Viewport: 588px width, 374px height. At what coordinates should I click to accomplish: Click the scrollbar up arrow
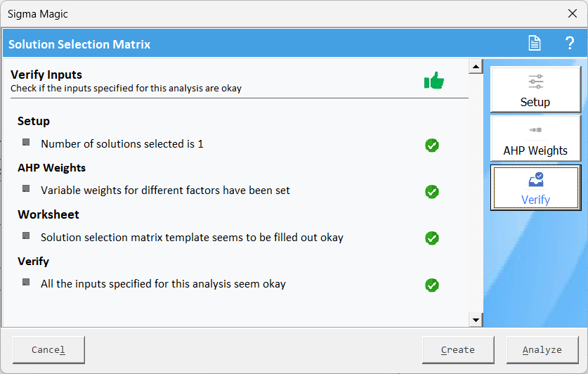pos(476,67)
